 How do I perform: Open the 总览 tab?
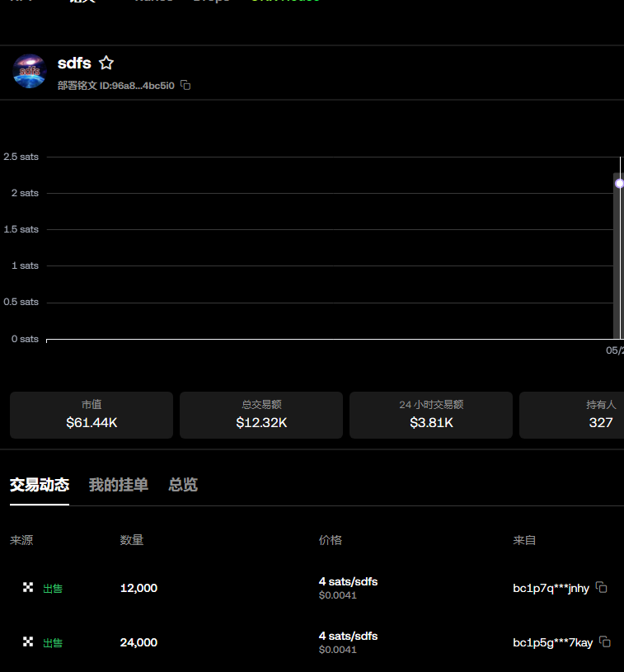[183, 485]
